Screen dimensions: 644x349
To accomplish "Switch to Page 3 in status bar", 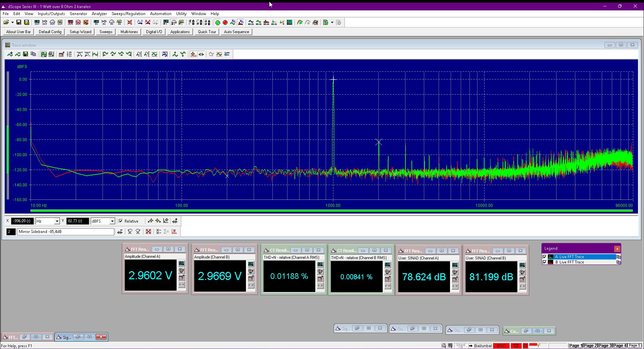I will point(605,346).
